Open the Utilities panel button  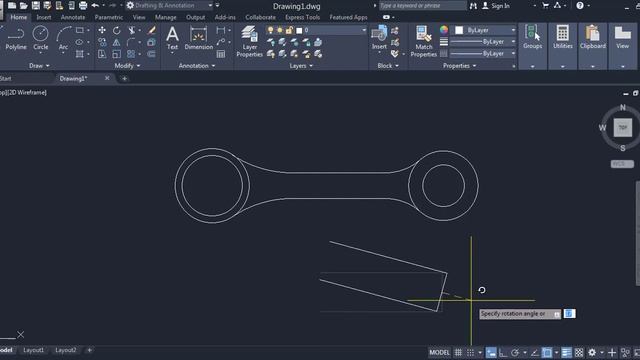coord(563,46)
